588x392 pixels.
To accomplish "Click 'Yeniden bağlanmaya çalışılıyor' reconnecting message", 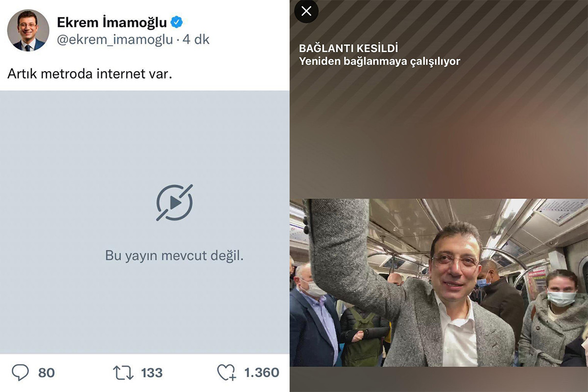I will click(380, 61).
